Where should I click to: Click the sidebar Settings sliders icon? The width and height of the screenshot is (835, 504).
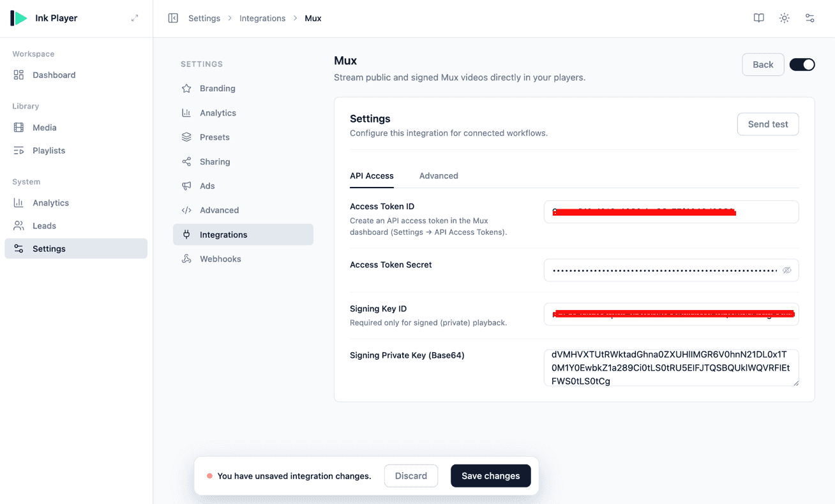tap(19, 249)
